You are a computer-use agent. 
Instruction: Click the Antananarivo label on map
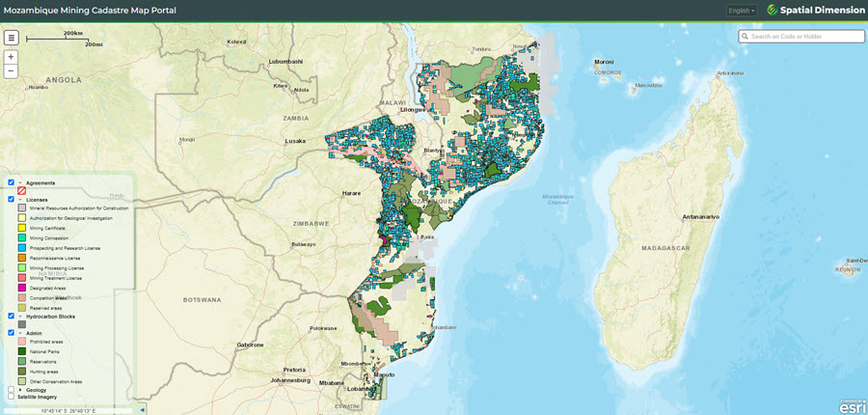click(x=701, y=216)
